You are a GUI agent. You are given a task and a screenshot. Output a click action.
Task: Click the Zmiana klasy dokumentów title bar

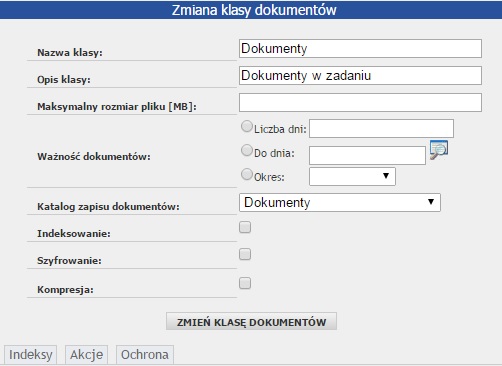click(x=251, y=10)
